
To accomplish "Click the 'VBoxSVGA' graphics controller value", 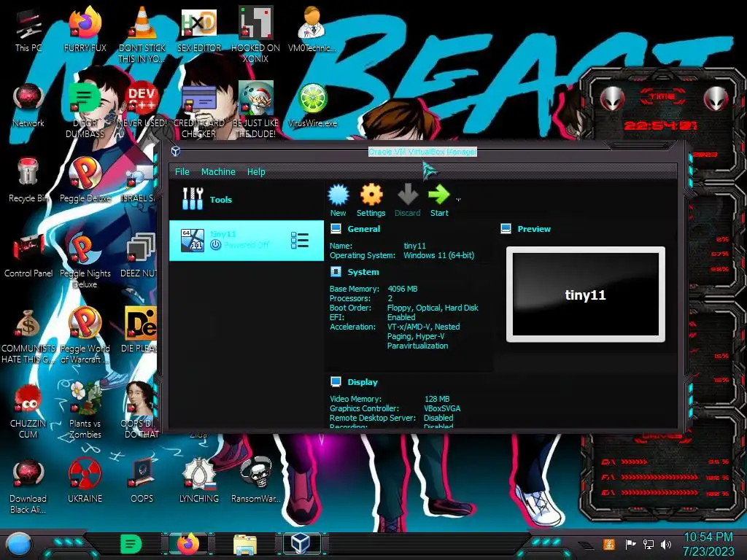I will tap(442, 408).
